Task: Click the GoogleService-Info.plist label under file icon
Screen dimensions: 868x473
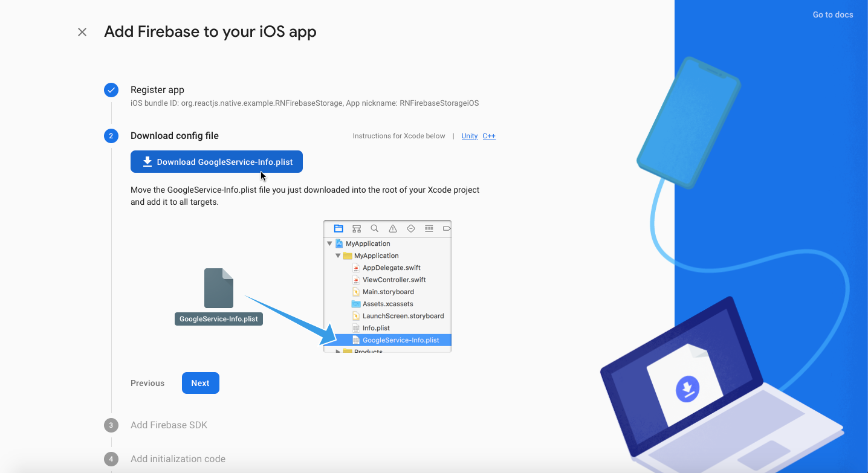Action: coord(219,319)
